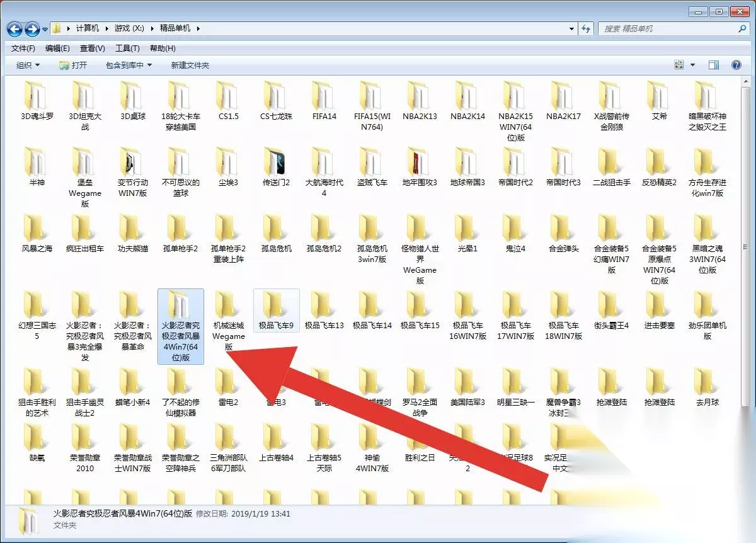Select the 暗黑破坏神之毁灭之王 folder
Viewport: 756px width, 543px height.
click(707, 106)
